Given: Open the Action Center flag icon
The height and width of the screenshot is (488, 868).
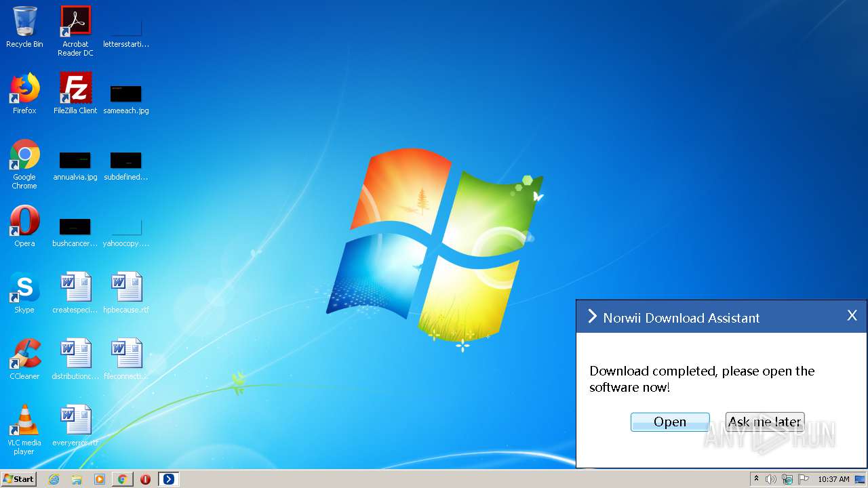Looking at the screenshot, I should pyautogui.click(x=804, y=479).
